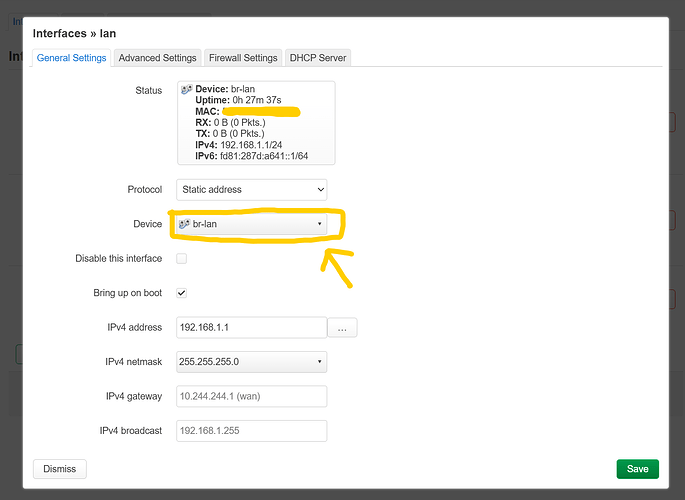Switch to the Advanced Settings tab
The width and height of the screenshot is (685, 500).
(158, 58)
